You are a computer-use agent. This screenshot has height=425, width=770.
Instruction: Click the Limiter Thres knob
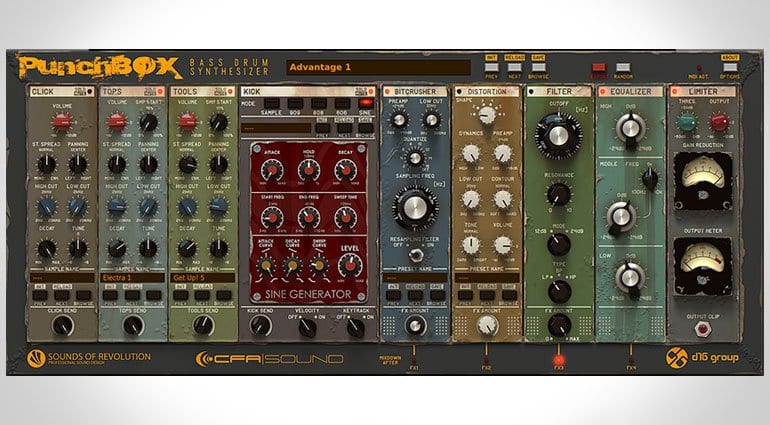[x=687, y=122]
